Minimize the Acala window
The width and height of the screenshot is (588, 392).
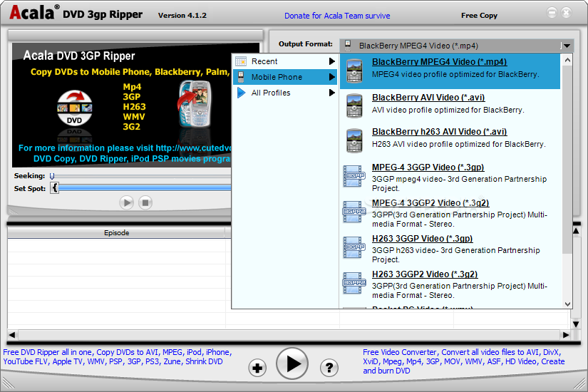pyautogui.click(x=552, y=13)
